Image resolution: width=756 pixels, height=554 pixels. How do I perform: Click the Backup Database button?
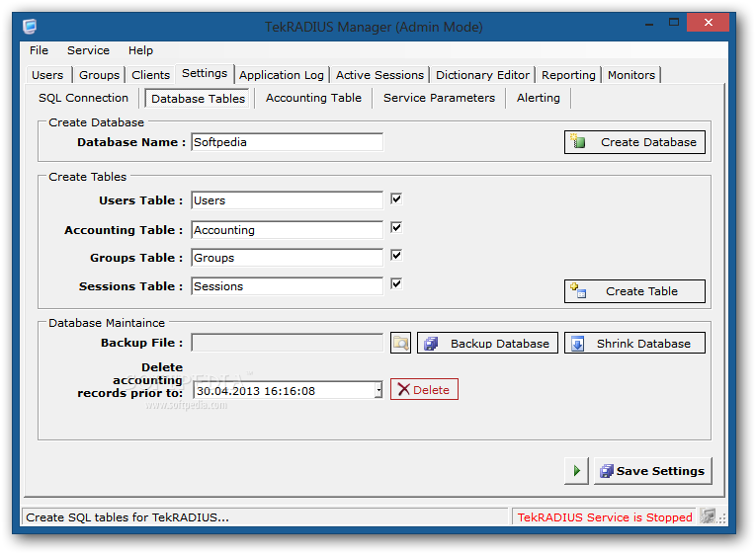(x=487, y=343)
